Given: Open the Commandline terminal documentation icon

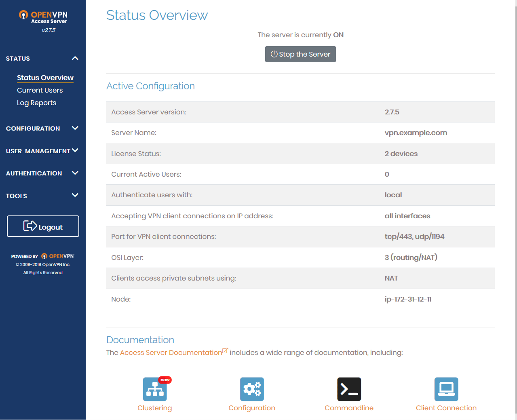Looking at the screenshot, I should coord(349,389).
